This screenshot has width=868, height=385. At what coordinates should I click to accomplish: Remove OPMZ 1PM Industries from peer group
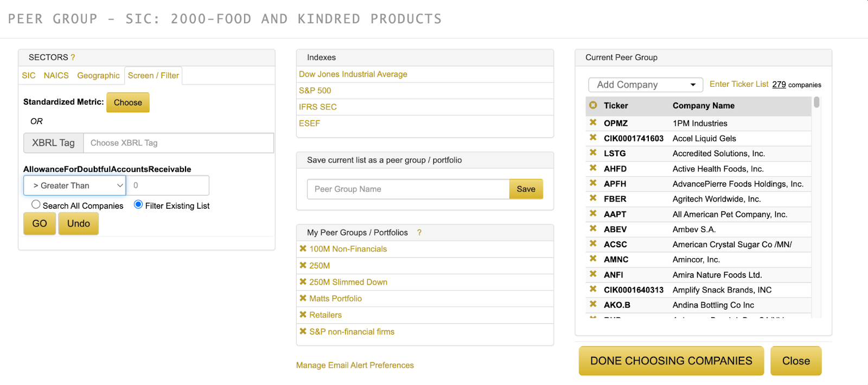click(593, 123)
